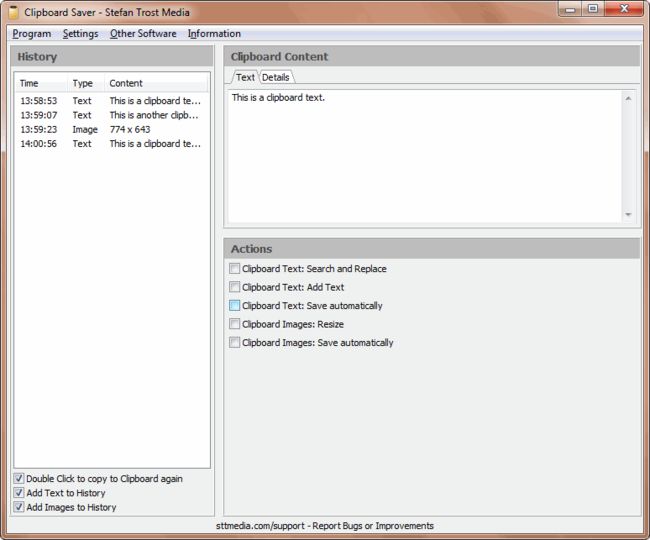Open the Information menu
650x540 pixels.
[x=214, y=34]
